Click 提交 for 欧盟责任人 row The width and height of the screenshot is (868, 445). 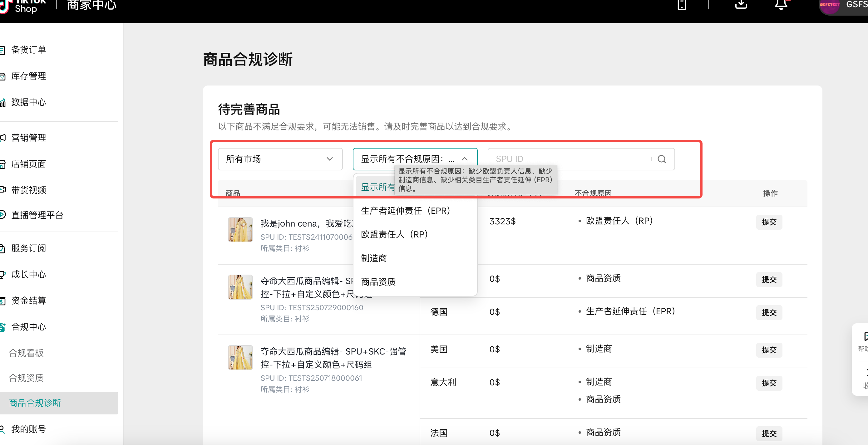pos(769,222)
